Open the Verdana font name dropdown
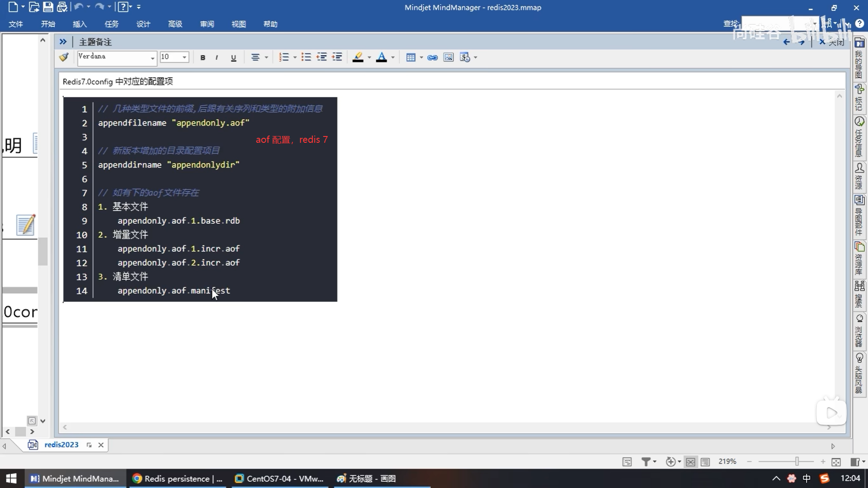This screenshot has height=488, width=868. click(x=152, y=57)
